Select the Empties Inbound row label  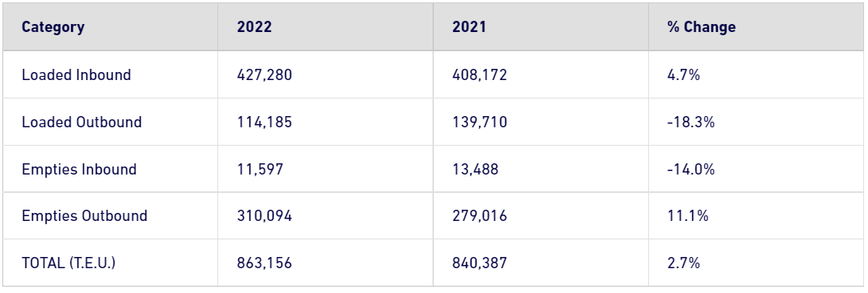(x=79, y=169)
